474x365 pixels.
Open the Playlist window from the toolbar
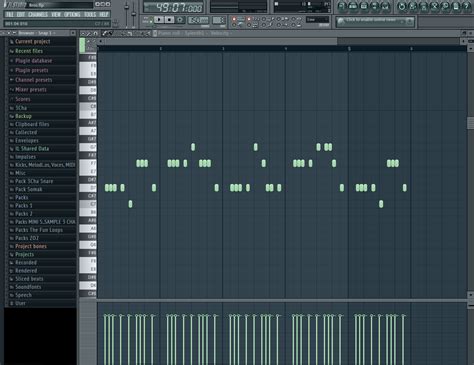[342, 6]
